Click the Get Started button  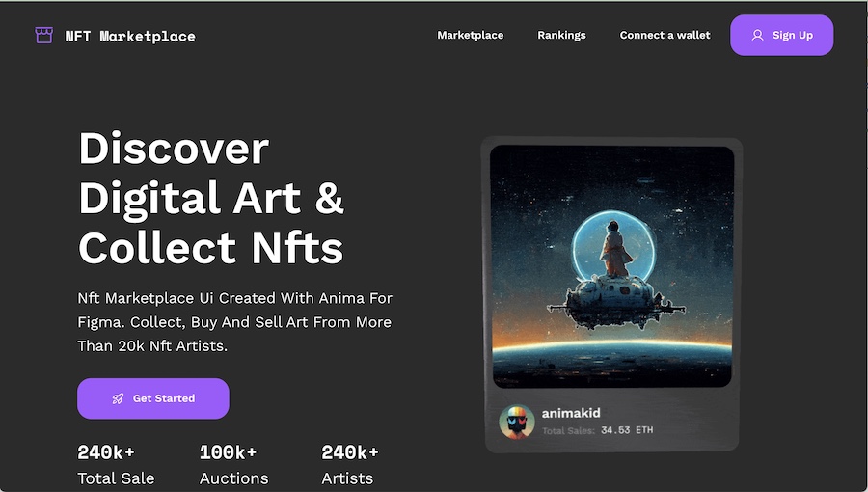tap(152, 398)
